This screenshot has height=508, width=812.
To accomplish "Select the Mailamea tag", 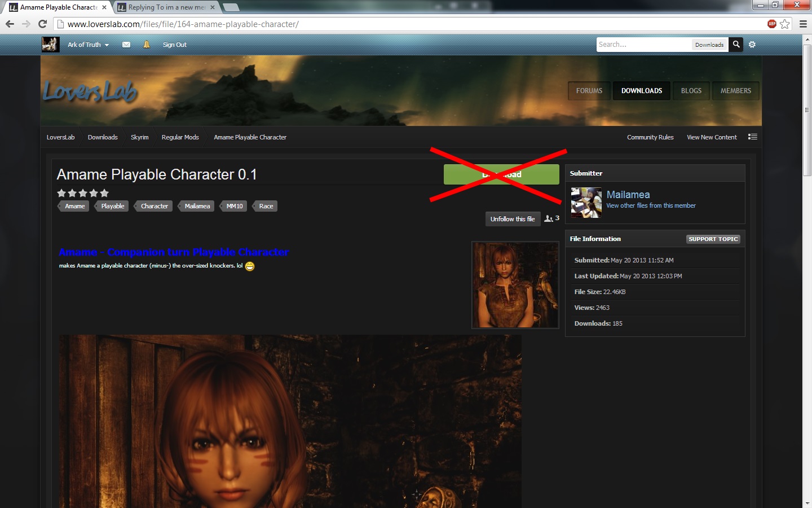I will pos(196,206).
